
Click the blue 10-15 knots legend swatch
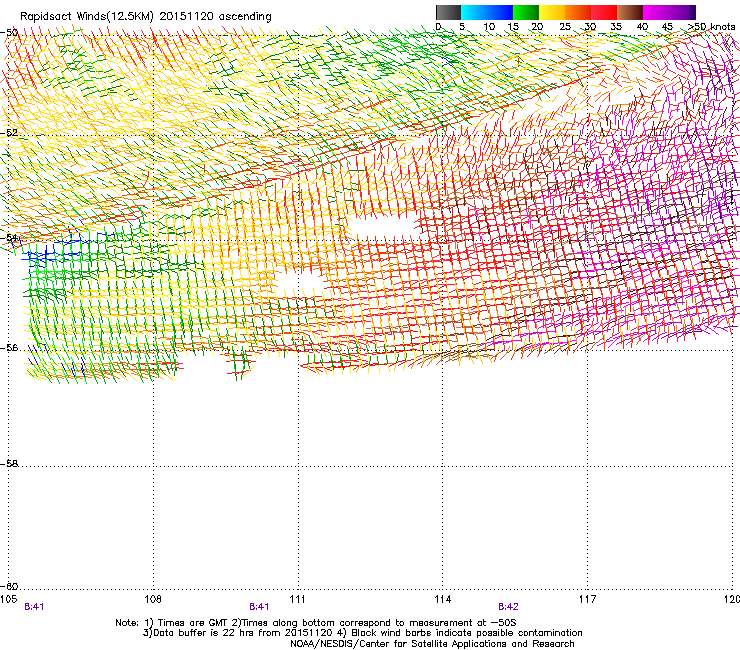point(500,12)
